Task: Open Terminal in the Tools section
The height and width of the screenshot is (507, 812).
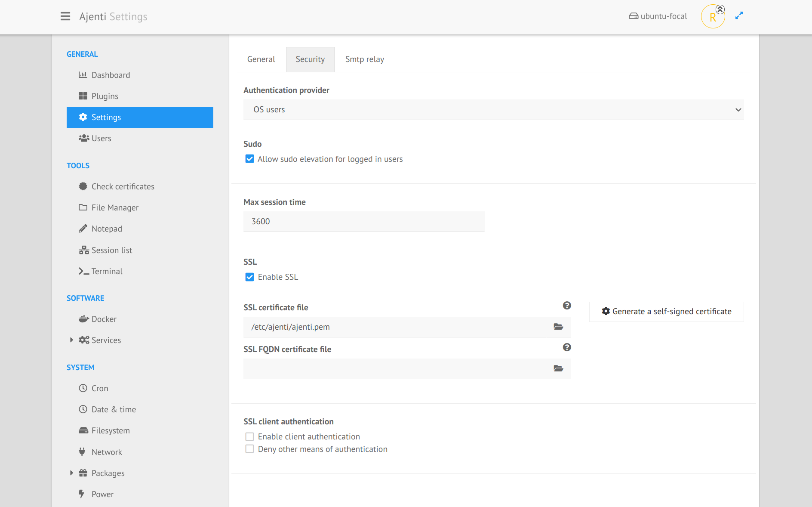Action: pyautogui.click(x=107, y=271)
